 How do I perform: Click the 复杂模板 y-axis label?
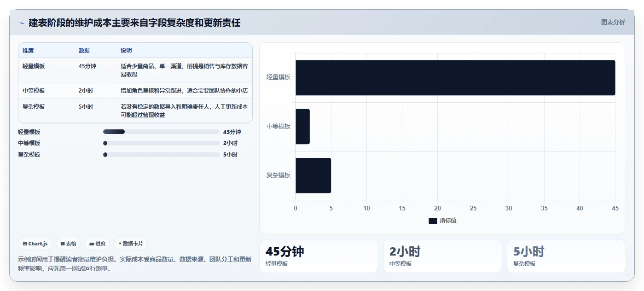tap(278, 175)
